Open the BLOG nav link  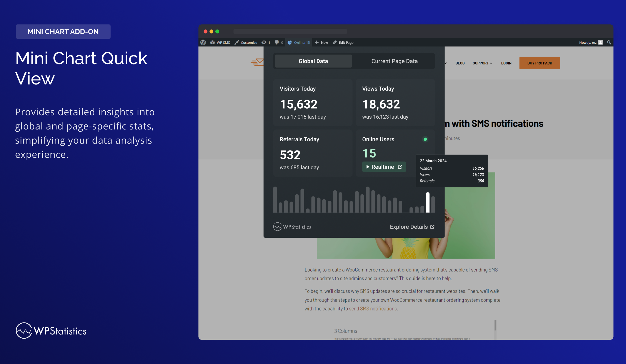pos(460,63)
